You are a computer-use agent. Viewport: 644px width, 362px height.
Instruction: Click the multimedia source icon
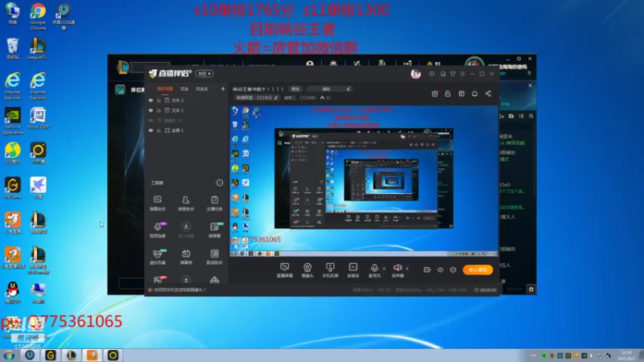point(353,270)
